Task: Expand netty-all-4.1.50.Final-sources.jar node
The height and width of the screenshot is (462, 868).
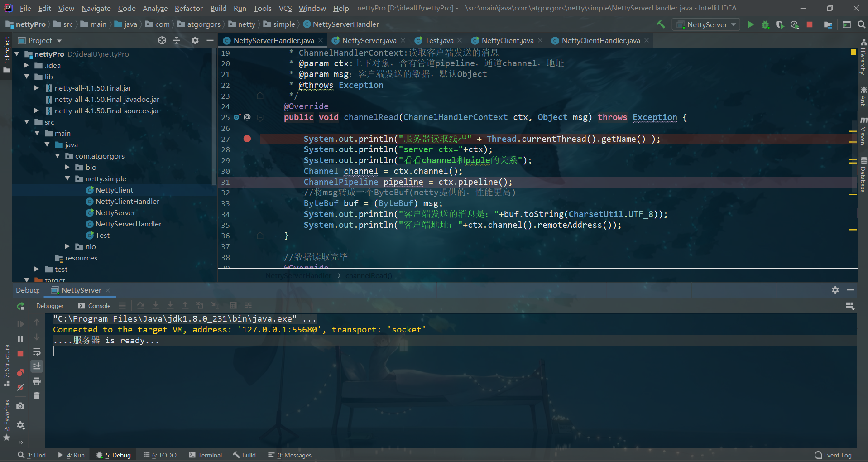Action: click(x=37, y=111)
